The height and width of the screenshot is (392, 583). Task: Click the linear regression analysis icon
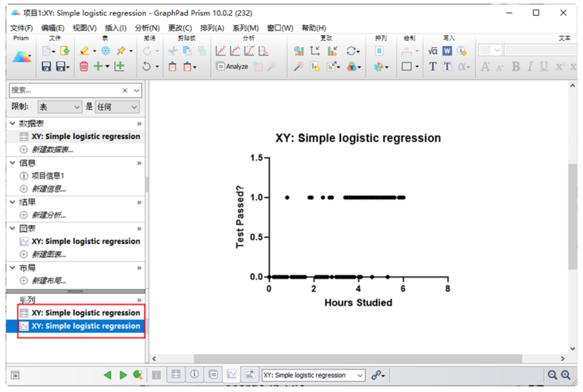point(220,51)
